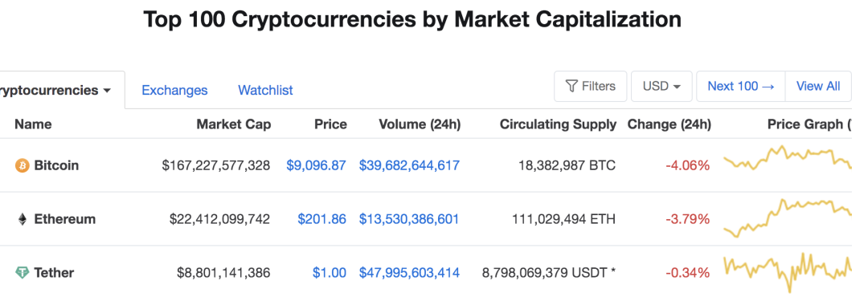Open Tether volume link $47,995,603,414
The width and height of the screenshot is (868, 297).
click(409, 273)
